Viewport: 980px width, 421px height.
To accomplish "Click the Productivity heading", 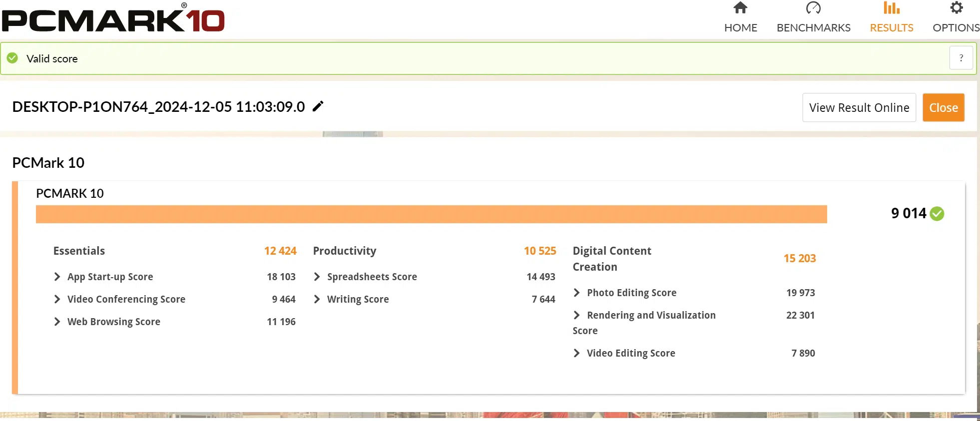I will pos(345,251).
